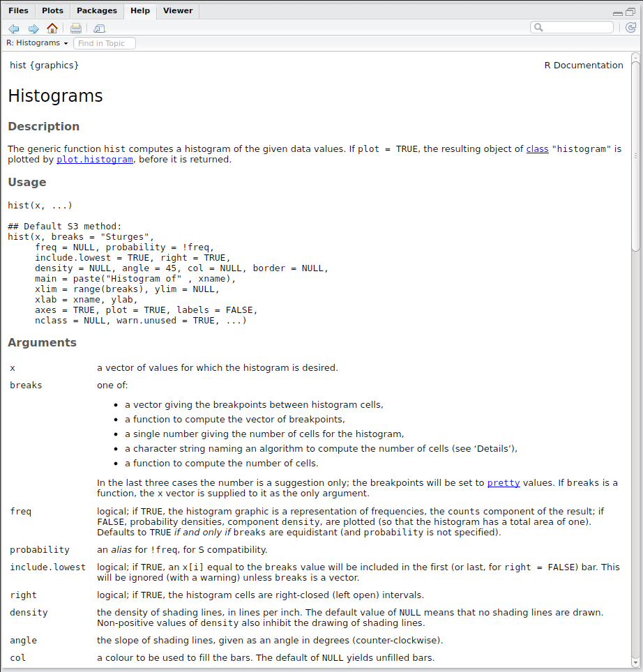Go forward to next help topic
Viewport: 643px width, 672px height.
(33, 29)
